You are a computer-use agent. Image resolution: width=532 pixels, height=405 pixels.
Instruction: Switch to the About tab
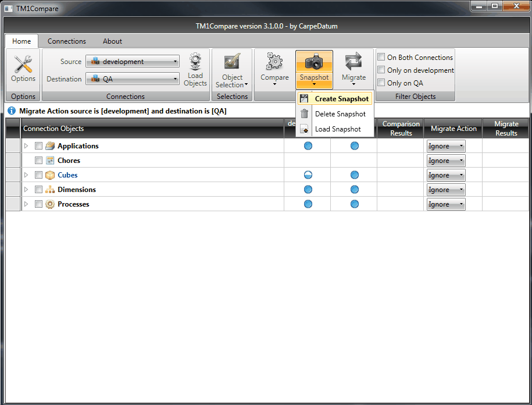tap(112, 41)
